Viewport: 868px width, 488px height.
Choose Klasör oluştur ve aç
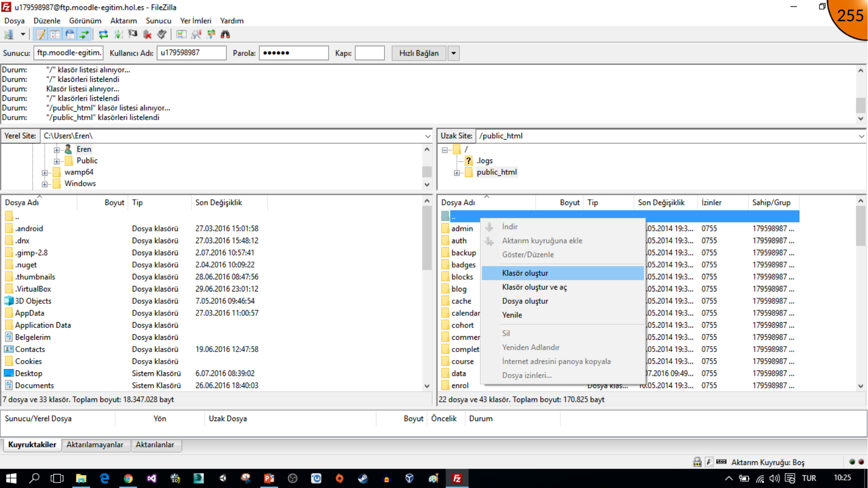[563, 287]
